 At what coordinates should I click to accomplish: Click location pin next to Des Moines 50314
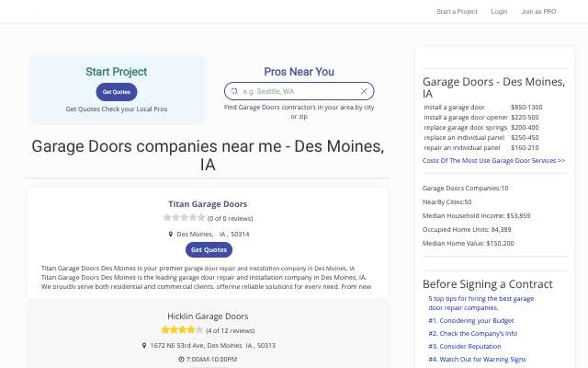[x=170, y=235]
